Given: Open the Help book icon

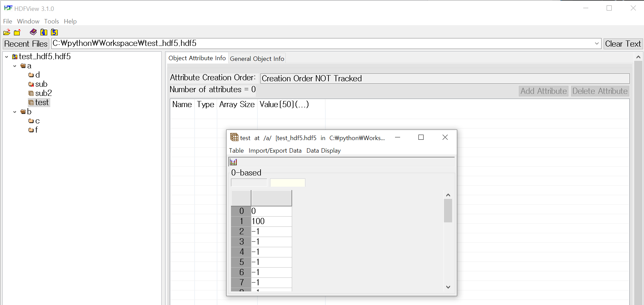Looking at the screenshot, I should click(x=33, y=32).
